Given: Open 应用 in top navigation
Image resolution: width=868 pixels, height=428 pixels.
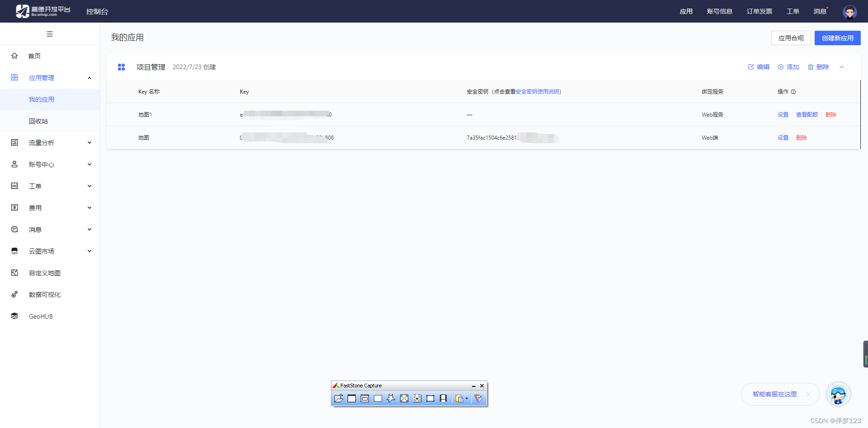Looking at the screenshot, I should click(x=686, y=11).
